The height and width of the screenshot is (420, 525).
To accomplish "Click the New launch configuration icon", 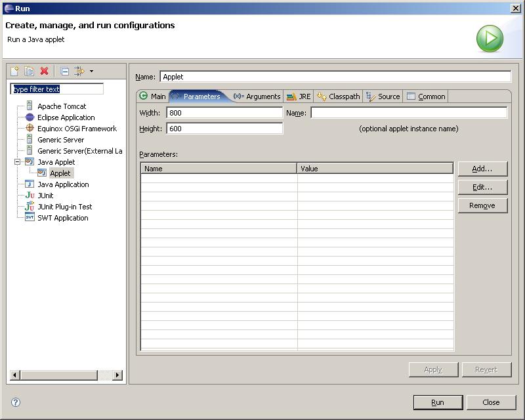I will [x=15, y=71].
